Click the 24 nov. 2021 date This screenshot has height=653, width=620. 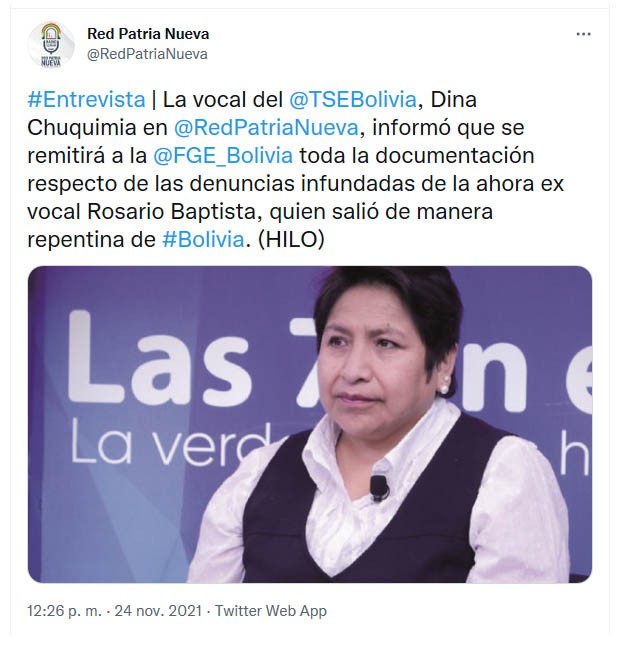(x=158, y=611)
